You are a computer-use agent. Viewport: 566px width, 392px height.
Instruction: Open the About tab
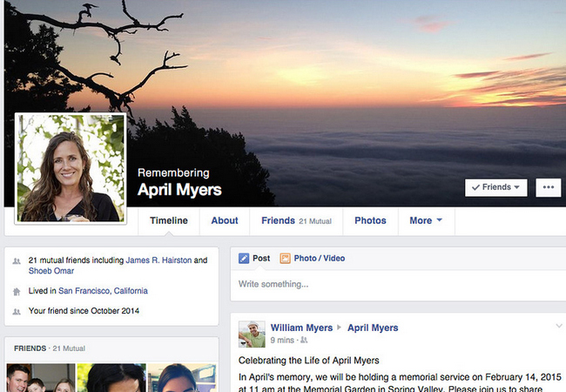point(225,220)
